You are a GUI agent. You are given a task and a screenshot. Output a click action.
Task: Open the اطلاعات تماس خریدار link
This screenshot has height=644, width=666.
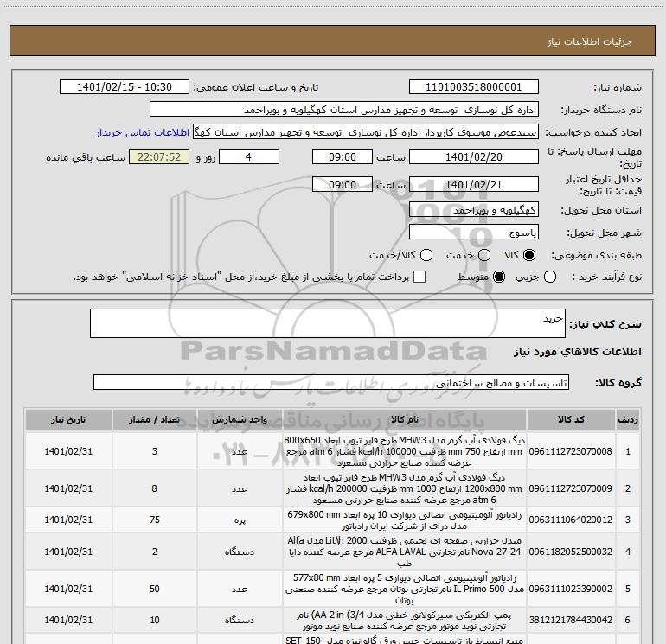pos(143,132)
